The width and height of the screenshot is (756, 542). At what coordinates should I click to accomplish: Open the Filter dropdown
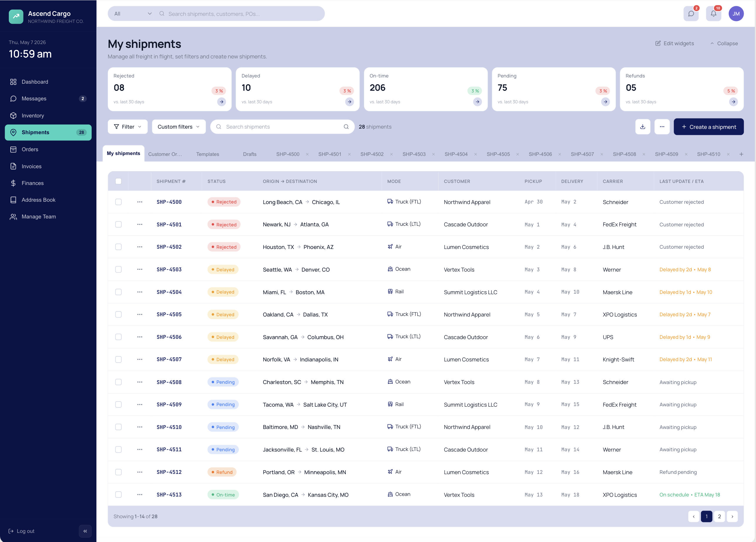coord(128,127)
